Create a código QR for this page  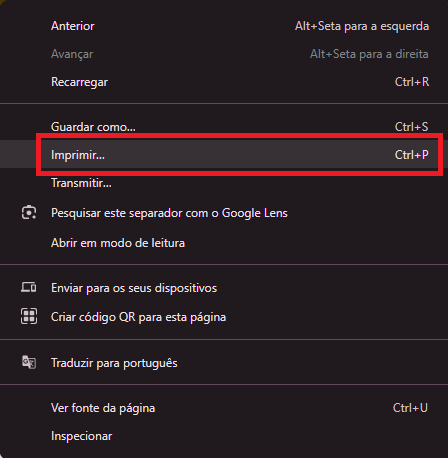224,317
